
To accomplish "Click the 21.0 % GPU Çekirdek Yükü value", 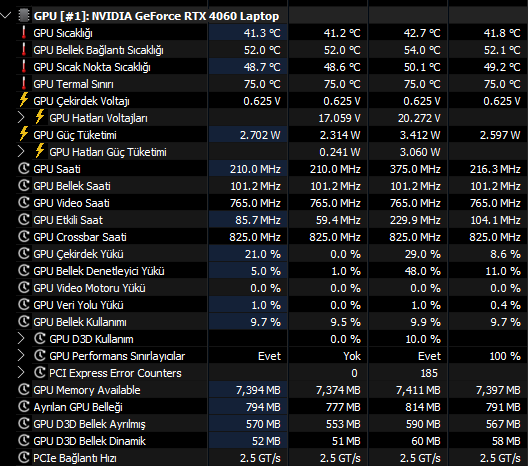I will click(263, 254).
